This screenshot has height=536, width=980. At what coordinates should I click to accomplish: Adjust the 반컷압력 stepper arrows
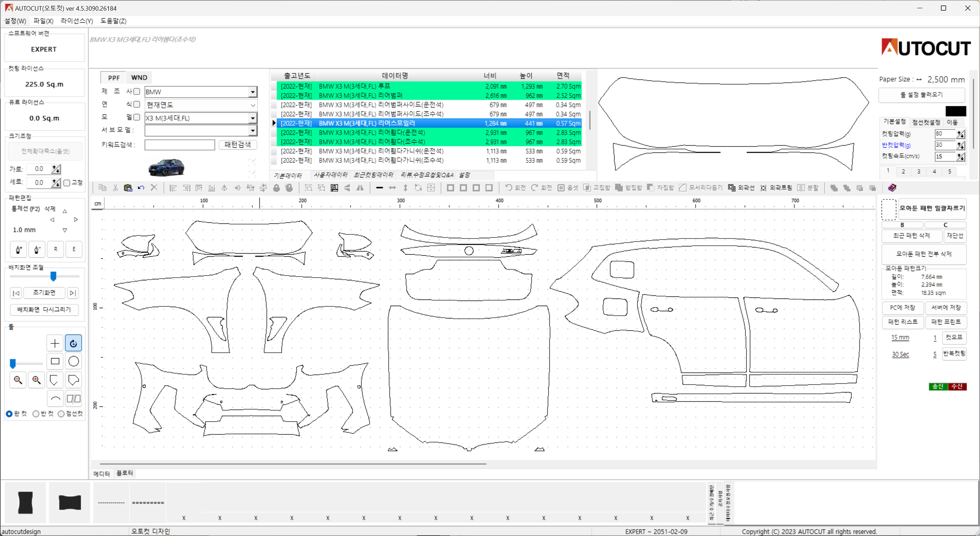pos(960,145)
